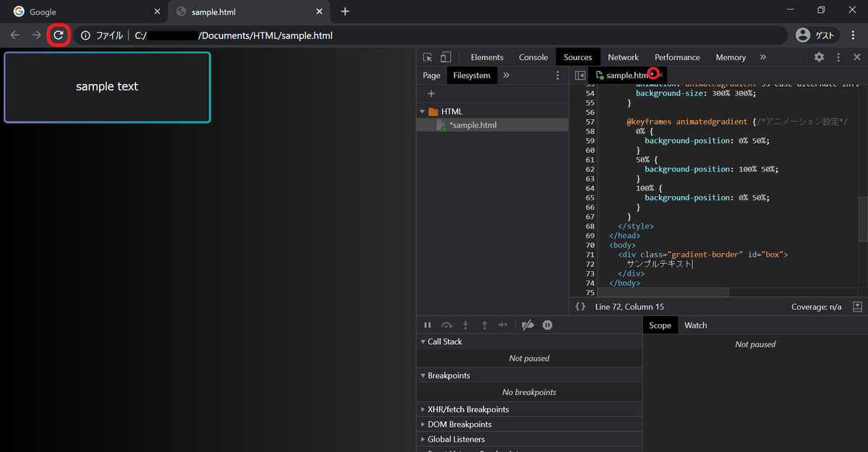Click the Step debugger arrow
868x452 pixels.
503,325
